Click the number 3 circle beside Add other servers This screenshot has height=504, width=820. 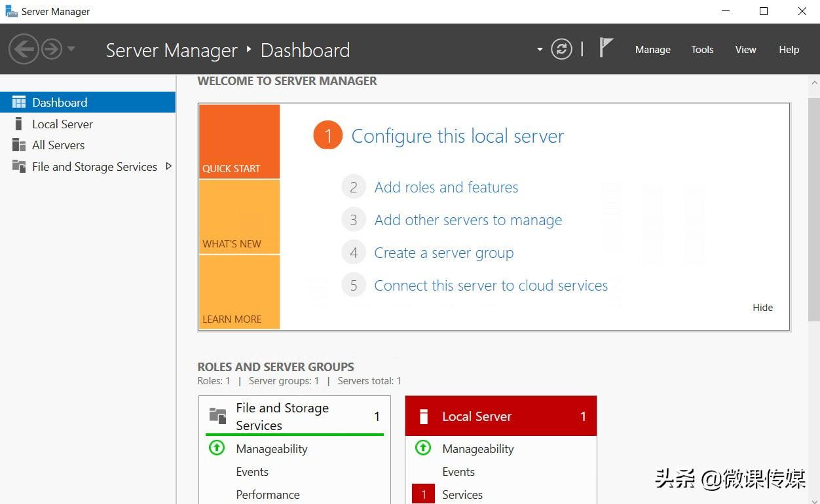pyautogui.click(x=354, y=220)
